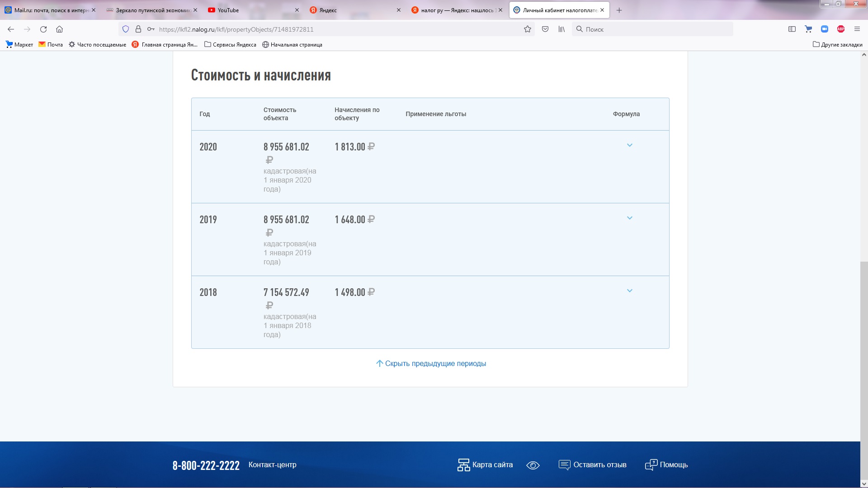Click the bookmark star icon
868x488 pixels.
[527, 29]
